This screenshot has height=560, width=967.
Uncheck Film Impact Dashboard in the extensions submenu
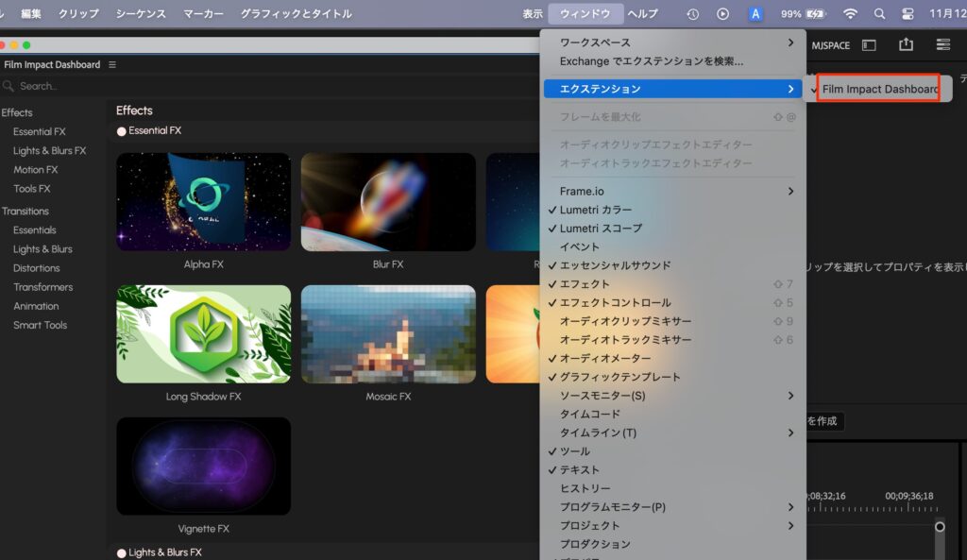879,89
